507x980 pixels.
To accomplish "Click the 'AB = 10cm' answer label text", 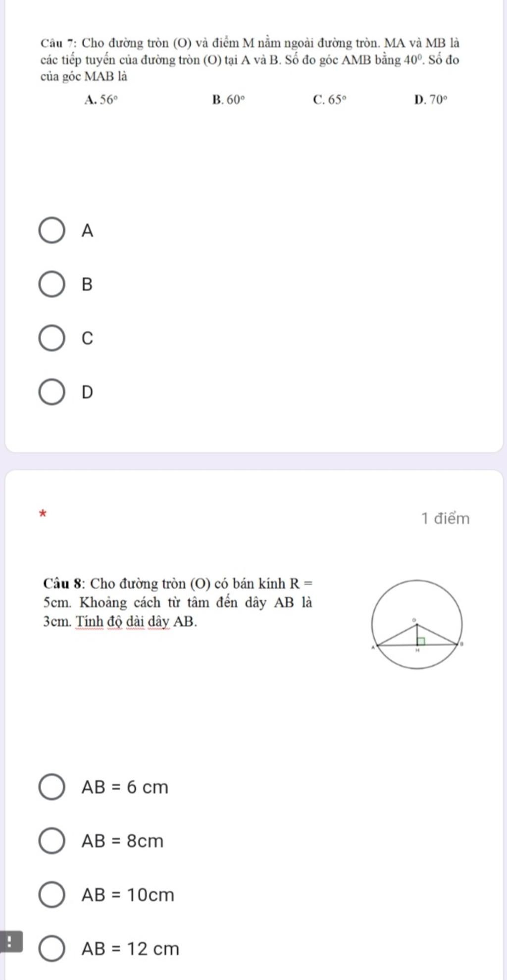I will pos(128,895).
